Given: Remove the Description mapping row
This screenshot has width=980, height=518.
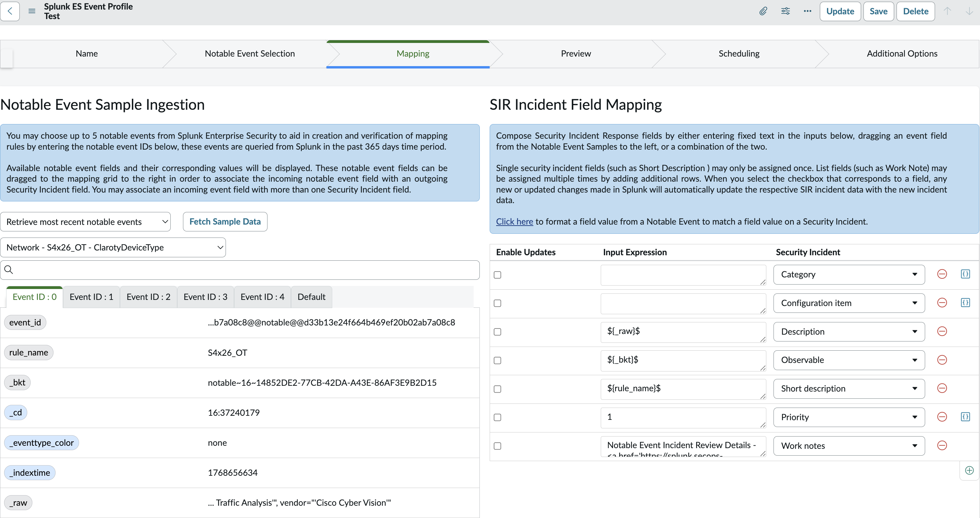Looking at the screenshot, I should pyautogui.click(x=942, y=331).
